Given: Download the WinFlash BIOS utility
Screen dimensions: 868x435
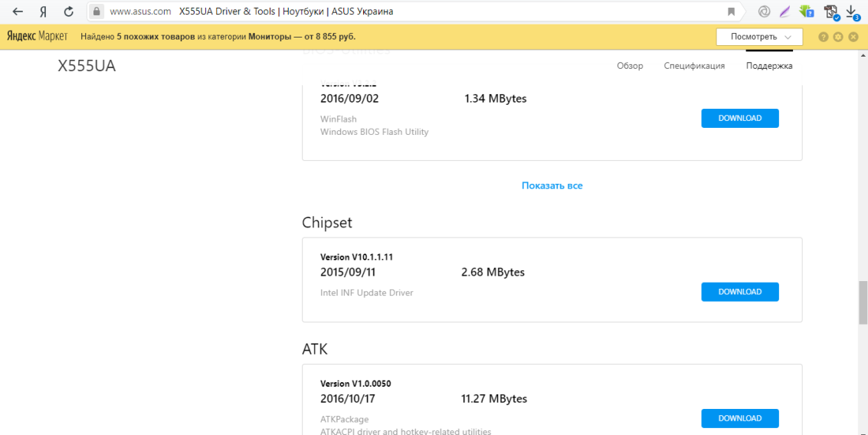Looking at the screenshot, I should click(x=739, y=118).
